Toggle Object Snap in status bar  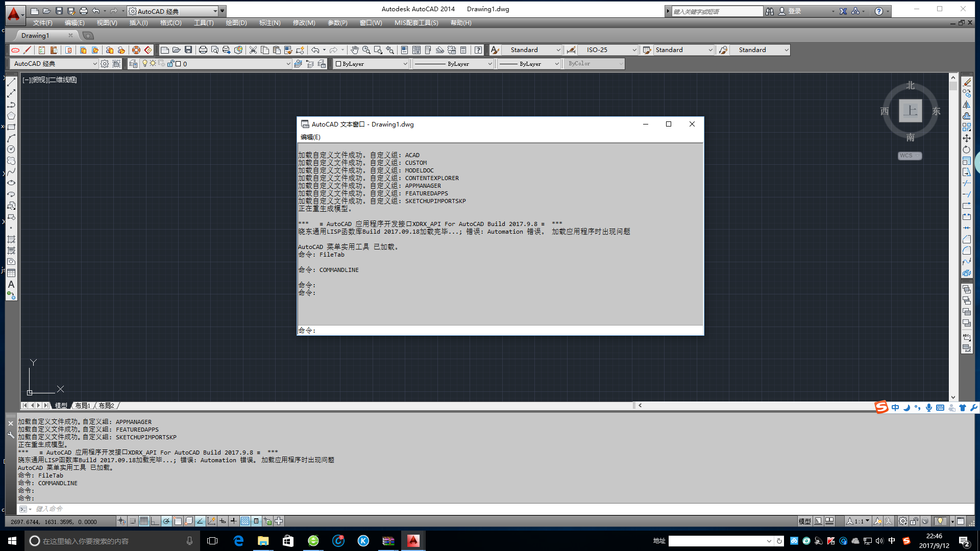[x=178, y=521]
